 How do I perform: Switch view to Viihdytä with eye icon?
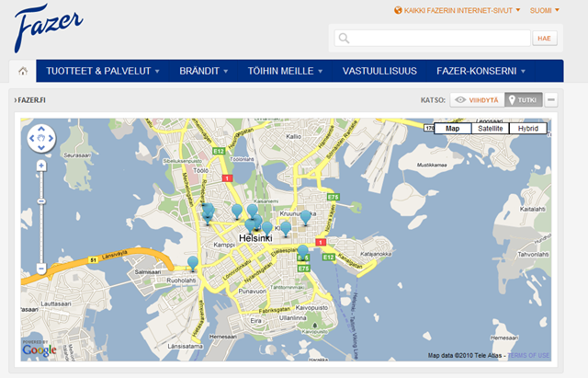pos(477,100)
